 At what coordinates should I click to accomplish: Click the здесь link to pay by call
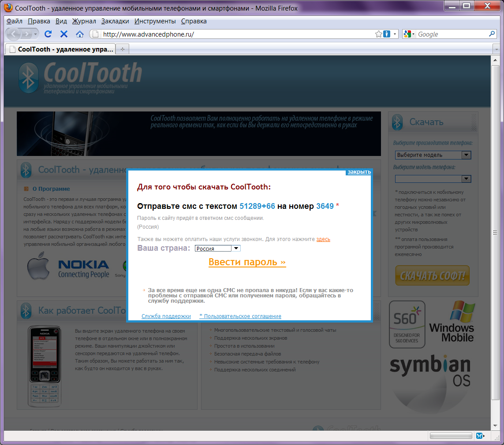(x=323, y=239)
